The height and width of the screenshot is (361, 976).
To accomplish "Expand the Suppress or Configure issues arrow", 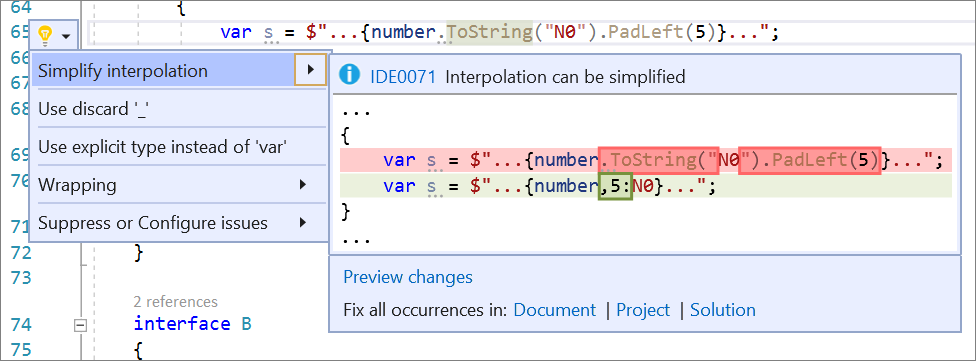I will click(x=303, y=222).
